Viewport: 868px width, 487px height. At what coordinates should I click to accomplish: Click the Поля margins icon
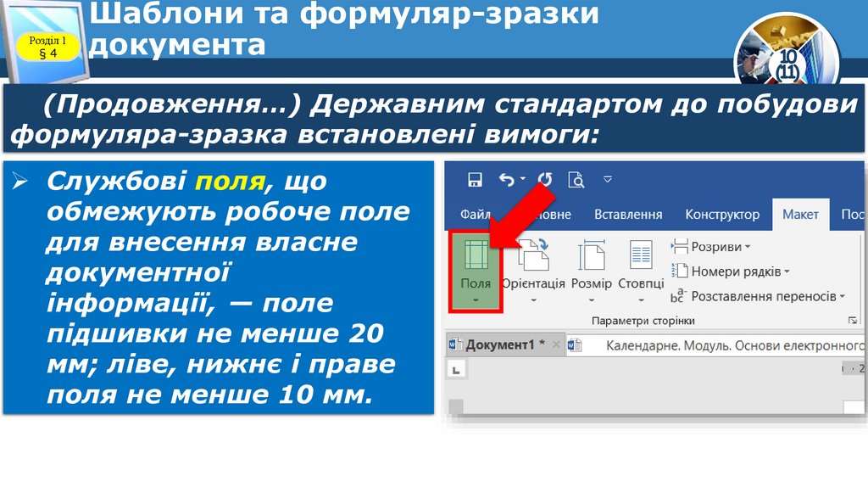pos(476,255)
